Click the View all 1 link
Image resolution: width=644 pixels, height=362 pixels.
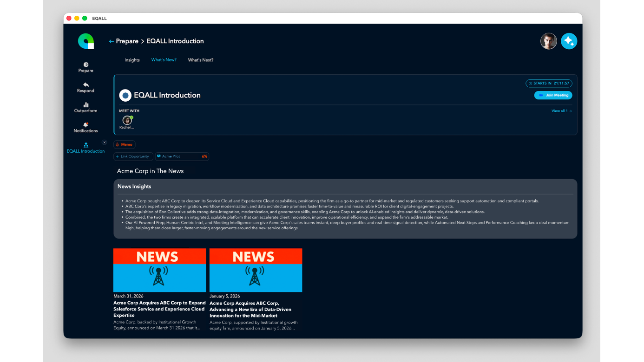pos(561,111)
